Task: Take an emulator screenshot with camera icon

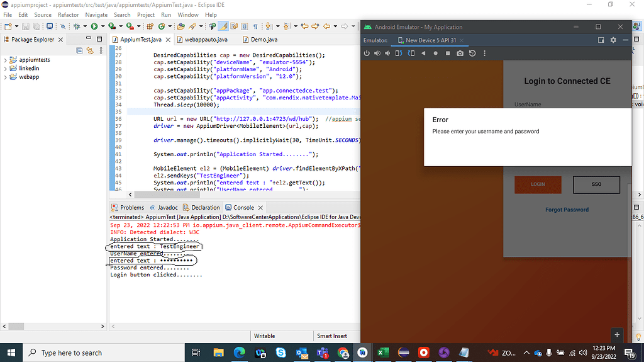Action: click(460, 54)
